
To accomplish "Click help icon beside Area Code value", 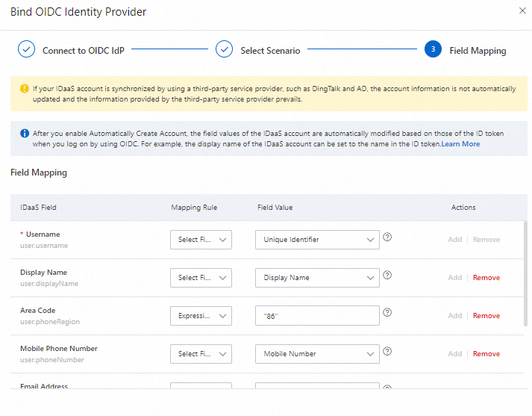I will click(387, 314).
